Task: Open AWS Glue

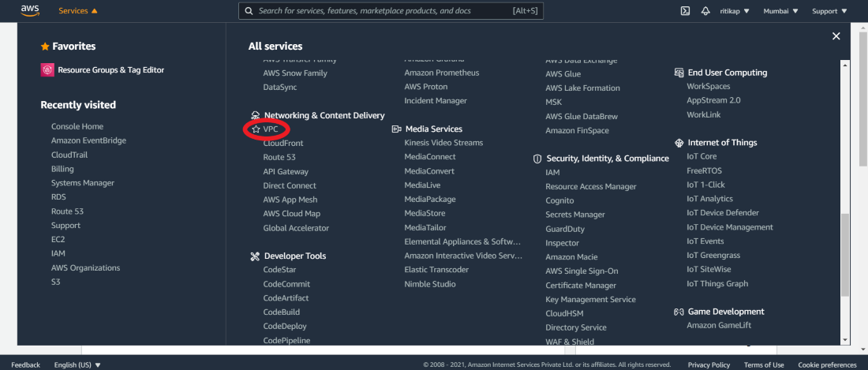Action: pos(563,74)
